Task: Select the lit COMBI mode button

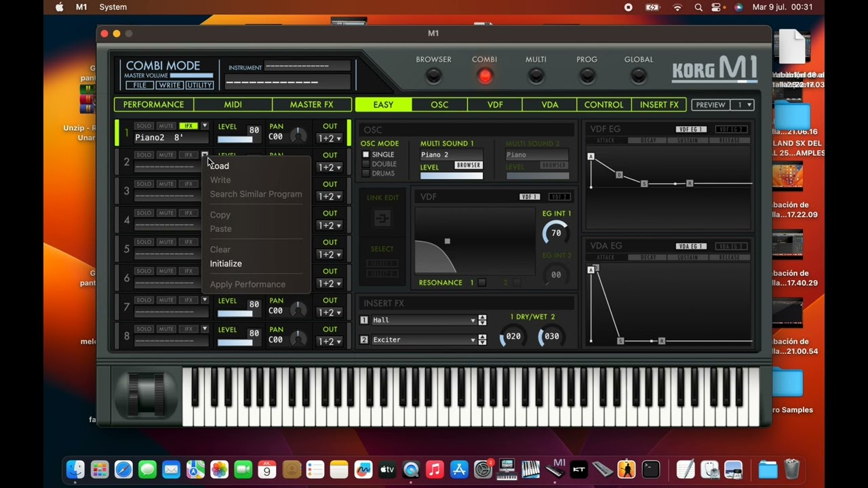Action: pyautogui.click(x=485, y=76)
